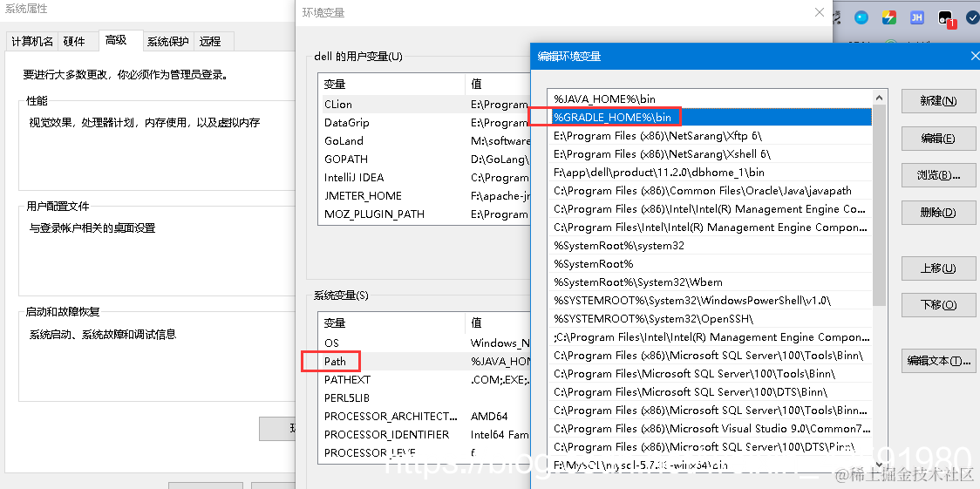This screenshot has width=980, height=489.
Task: Select the PATHEXT system variable row
Action: (x=425, y=379)
